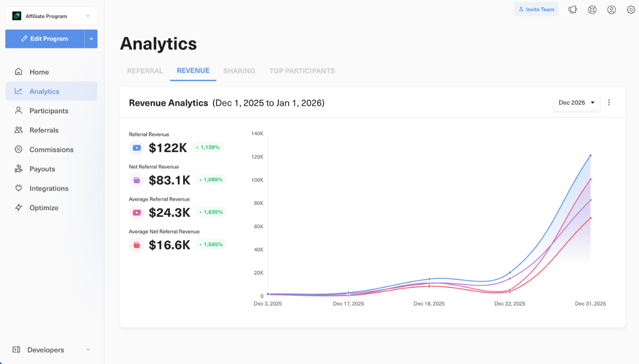
Task: Click the Edit Program button
Action: coord(45,39)
